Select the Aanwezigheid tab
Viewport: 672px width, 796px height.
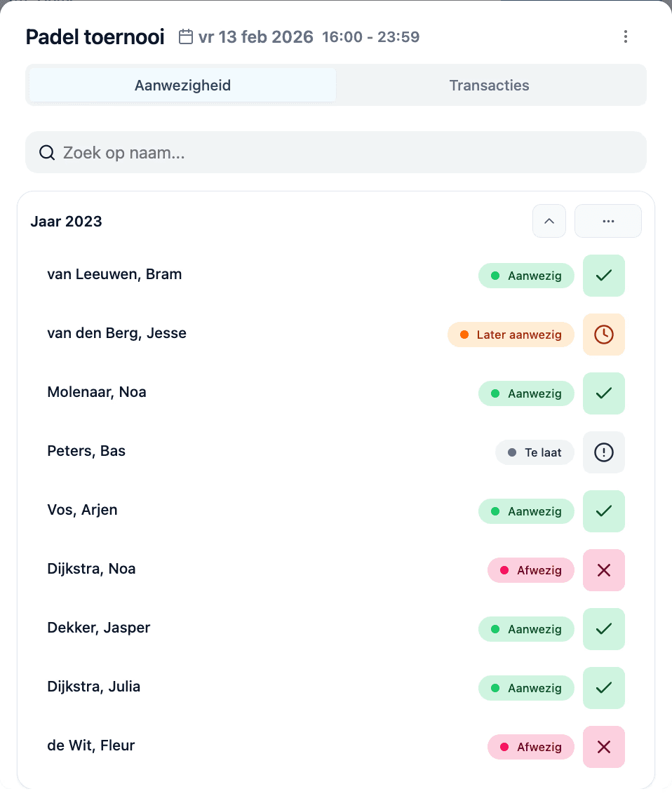pos(182,85)
